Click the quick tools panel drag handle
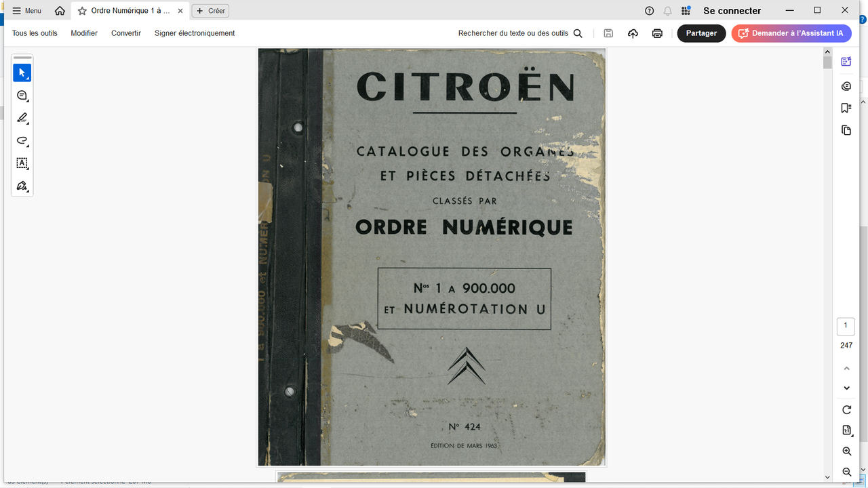The image size is (868, 488). [22, 58]
